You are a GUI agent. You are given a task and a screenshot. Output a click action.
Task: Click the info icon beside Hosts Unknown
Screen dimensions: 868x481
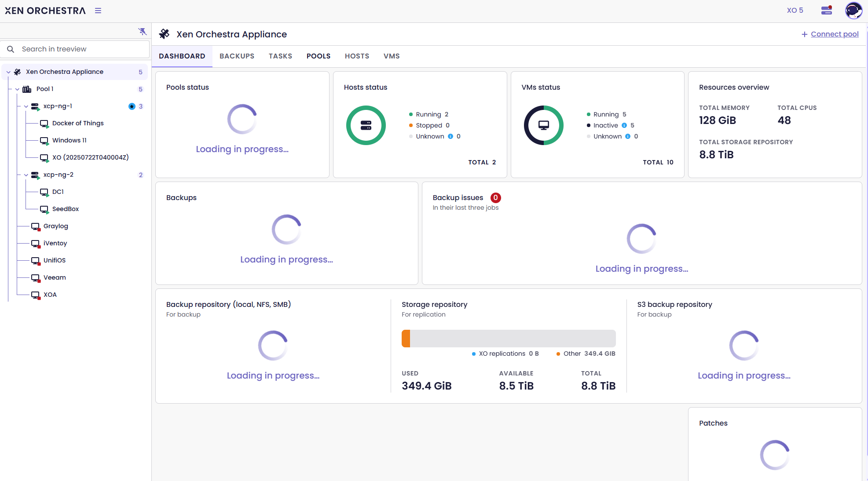click(x=450, y=136)
